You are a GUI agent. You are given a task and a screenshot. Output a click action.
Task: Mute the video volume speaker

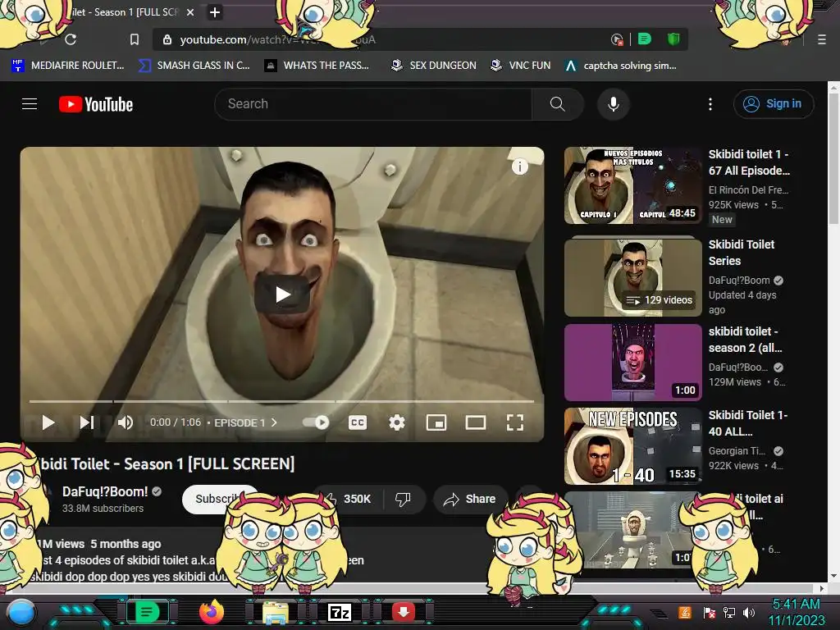[126, 422]
